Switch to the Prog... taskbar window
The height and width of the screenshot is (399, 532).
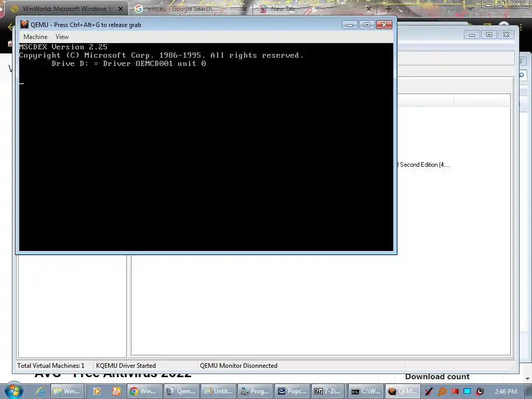(x=255, y=391)
